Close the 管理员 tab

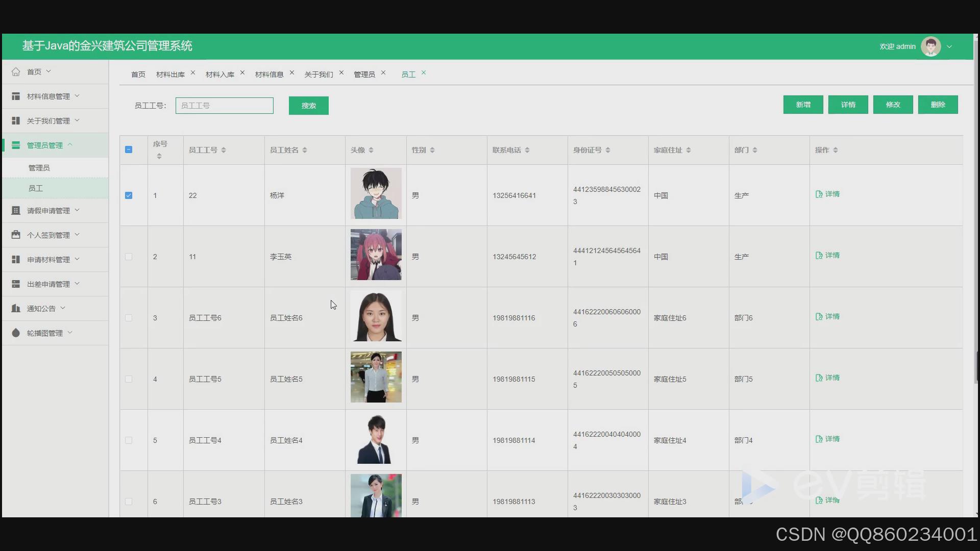click(383, 73)
